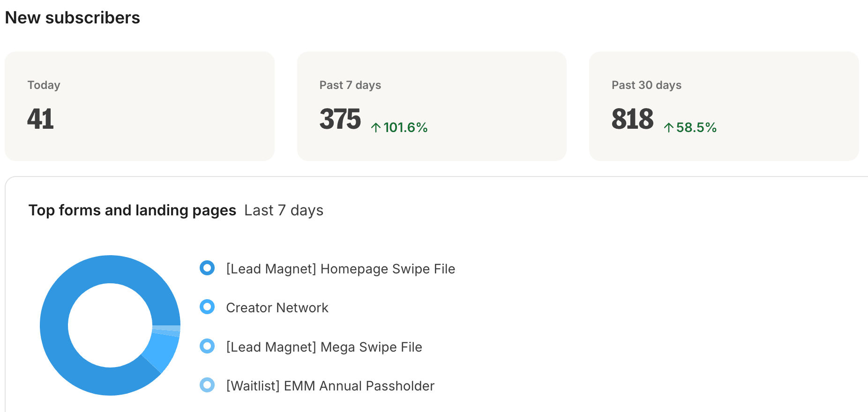This screenshot has height=412, width=868.
Task: Click the Homepage Swipe File legend circle icon
Action: point(207,268)
